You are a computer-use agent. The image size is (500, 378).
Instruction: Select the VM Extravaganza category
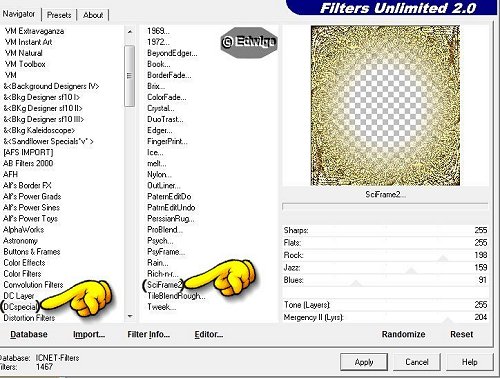pos(35,31)
